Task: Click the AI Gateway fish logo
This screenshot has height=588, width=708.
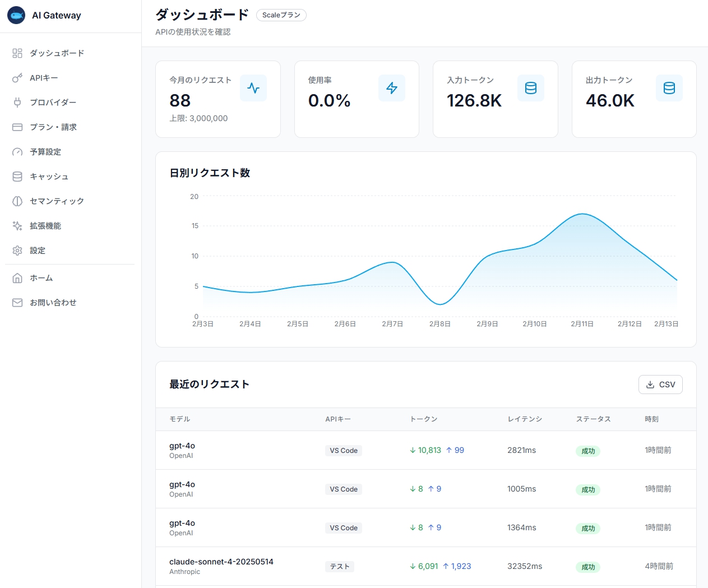Action: tap(17, 16)
